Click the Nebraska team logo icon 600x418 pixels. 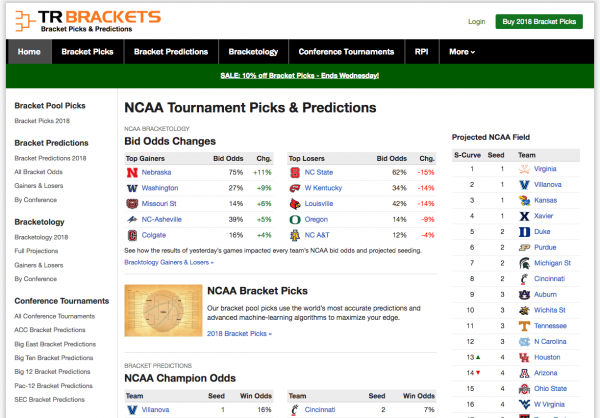132,172
